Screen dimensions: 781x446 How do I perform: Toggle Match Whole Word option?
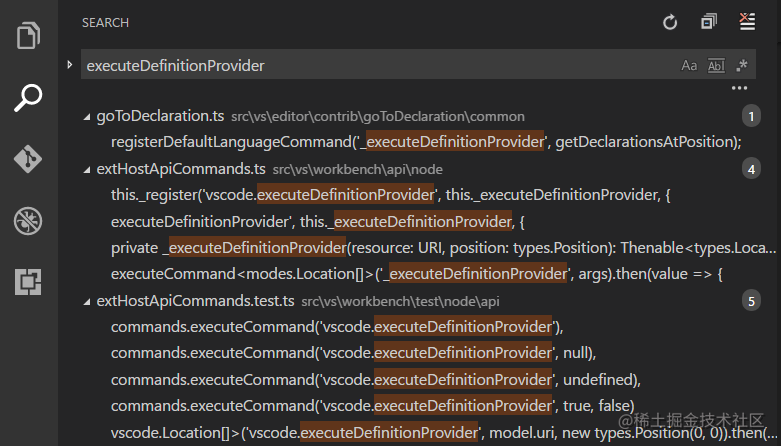[x=715, y=66]
